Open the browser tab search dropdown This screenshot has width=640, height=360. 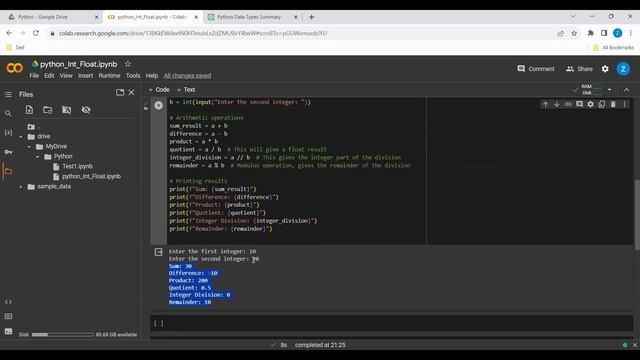(573, 16)
